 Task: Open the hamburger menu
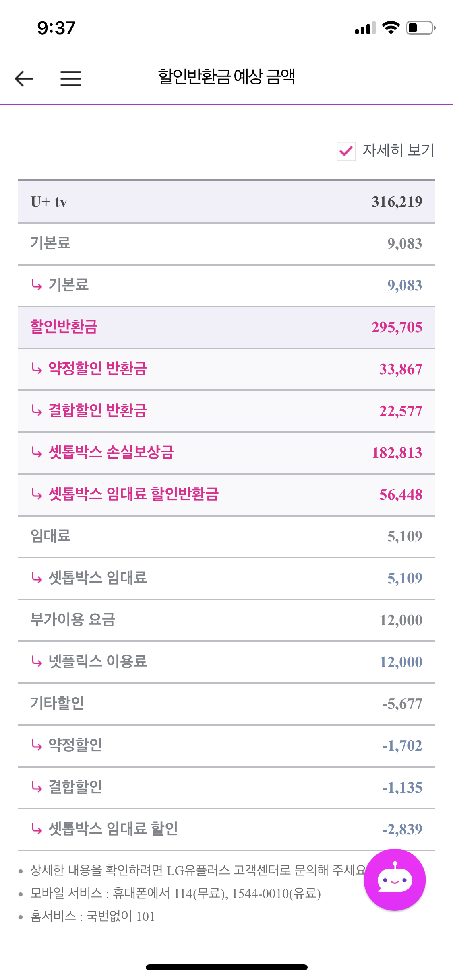[71, 78]
